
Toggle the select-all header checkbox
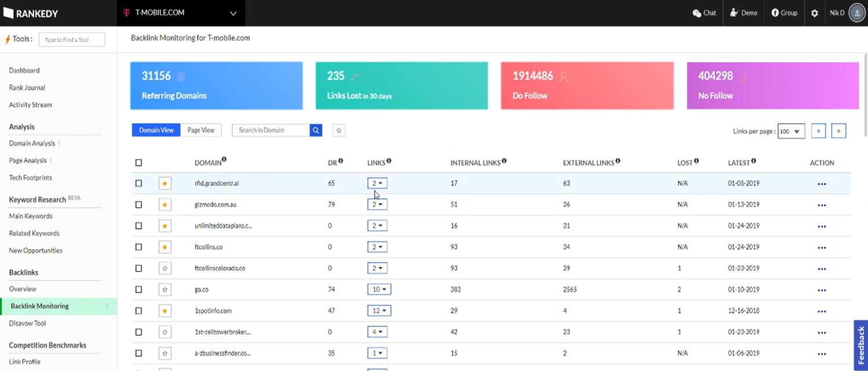coord(138,163)
